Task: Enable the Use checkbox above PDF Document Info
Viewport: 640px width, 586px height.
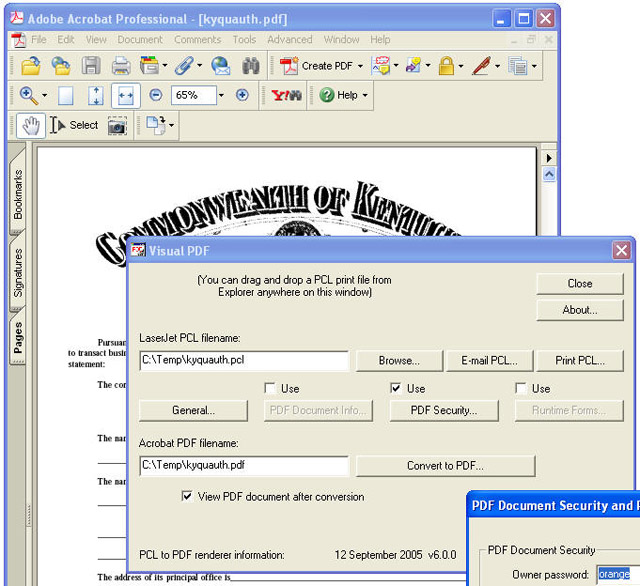Action: coord(270,388)
